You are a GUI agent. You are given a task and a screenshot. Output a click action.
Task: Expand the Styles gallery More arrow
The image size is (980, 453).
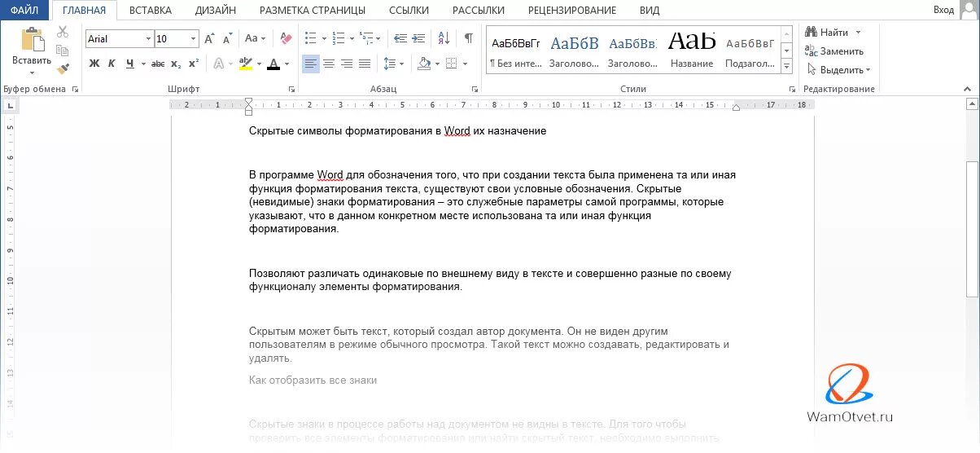coord(786,67)
